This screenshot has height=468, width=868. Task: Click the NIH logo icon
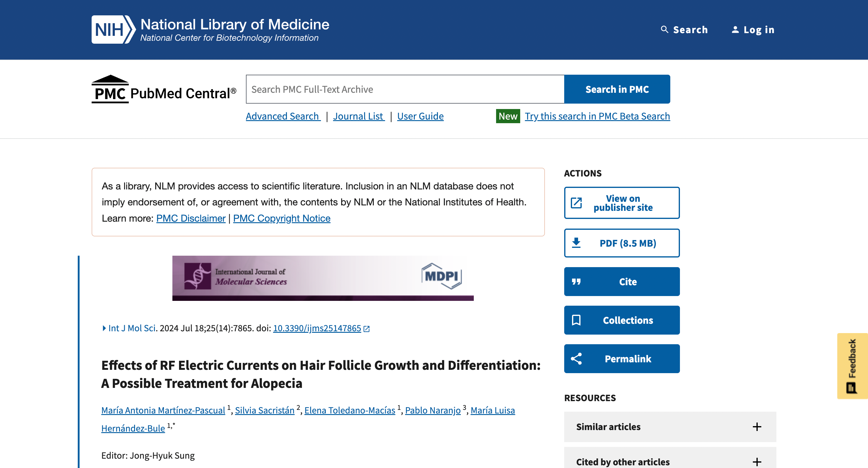point(113,30)
